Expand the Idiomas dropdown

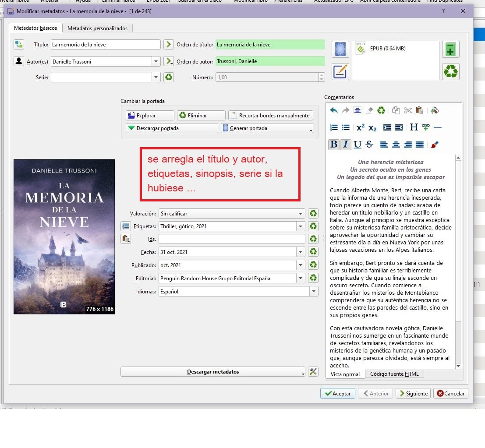[x=313, y=292]
